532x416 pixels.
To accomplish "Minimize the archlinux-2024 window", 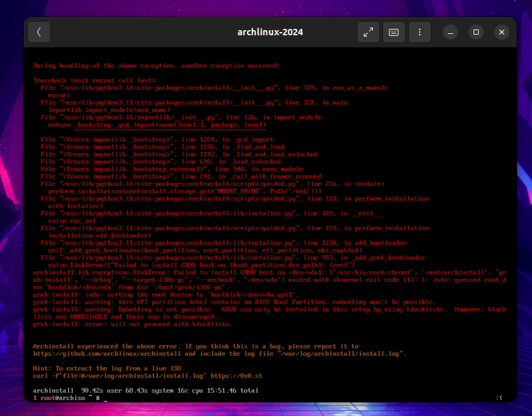I will tap(450, 31).
